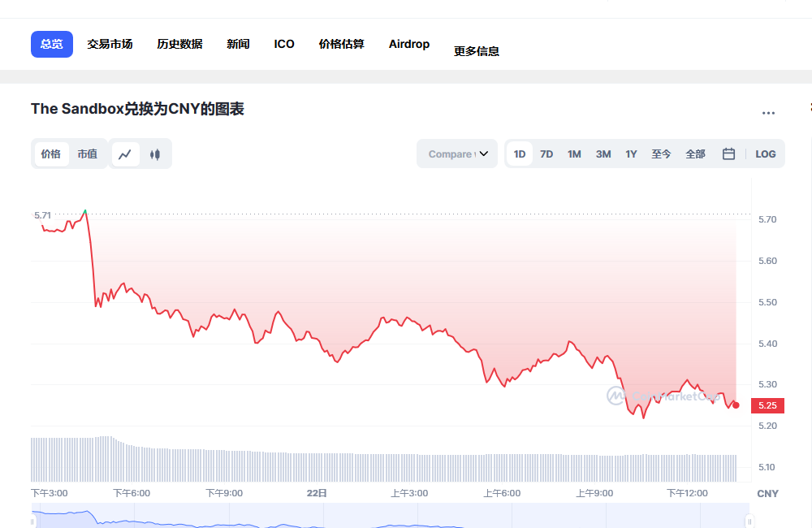The height and width of the screenshot is (528, 812).
Task: Open the 交易市场 tab
Action: [x=110, y=44]
